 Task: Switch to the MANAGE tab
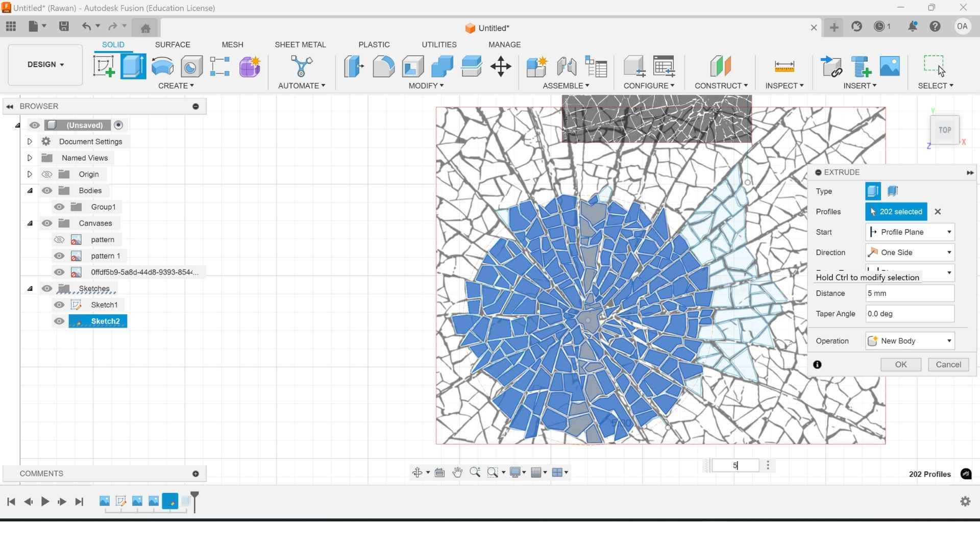504,45
